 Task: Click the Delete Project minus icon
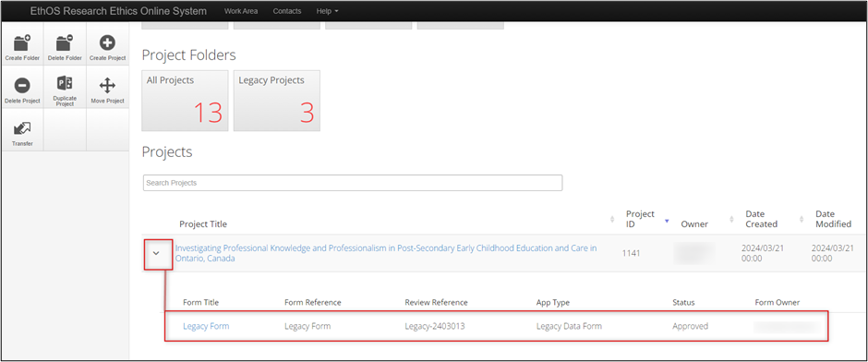22,86
